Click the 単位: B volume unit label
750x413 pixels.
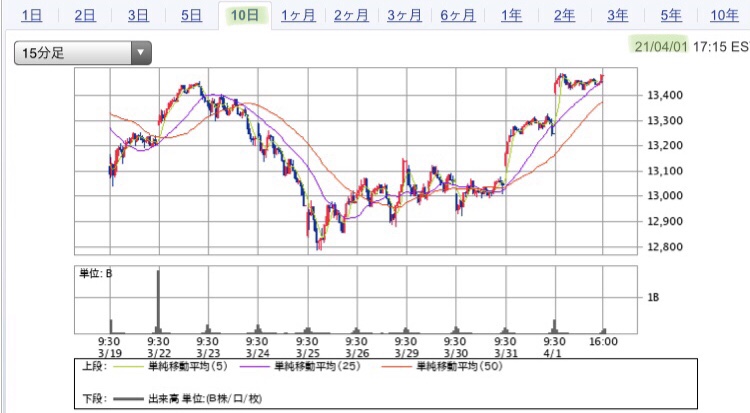96,274
